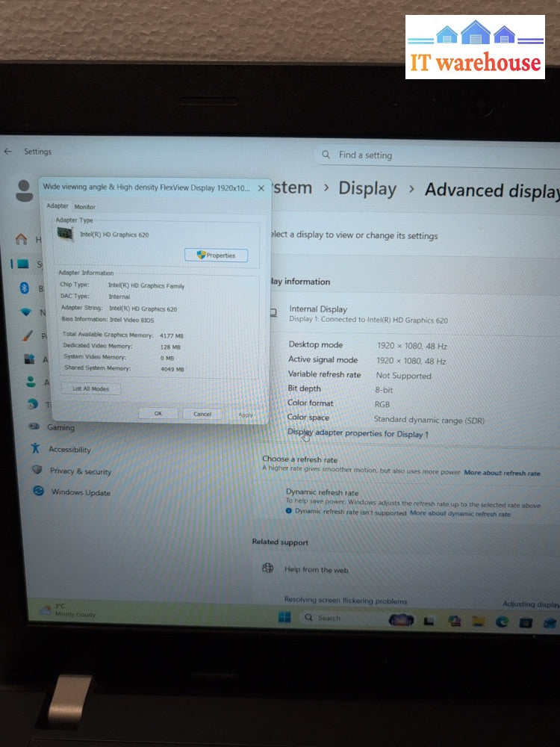Select the Variable refresh rate Not Supported value
This screenshot has width=560, height=747.
[404, 376]
